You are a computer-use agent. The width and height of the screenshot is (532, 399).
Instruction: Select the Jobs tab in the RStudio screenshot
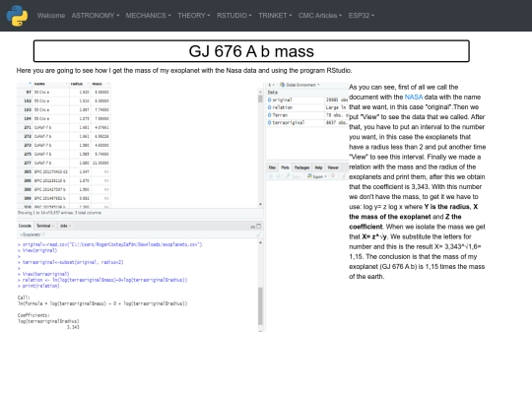65,226
